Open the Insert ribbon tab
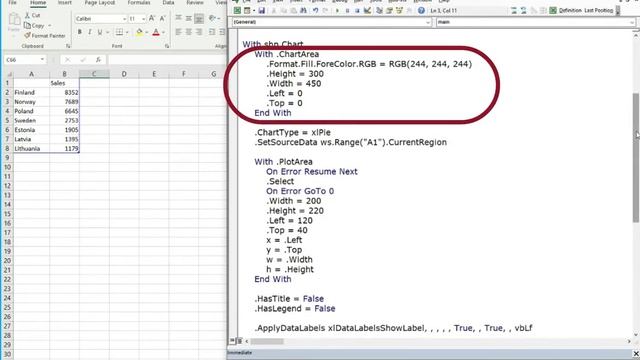640x360 pixels. 64,3
